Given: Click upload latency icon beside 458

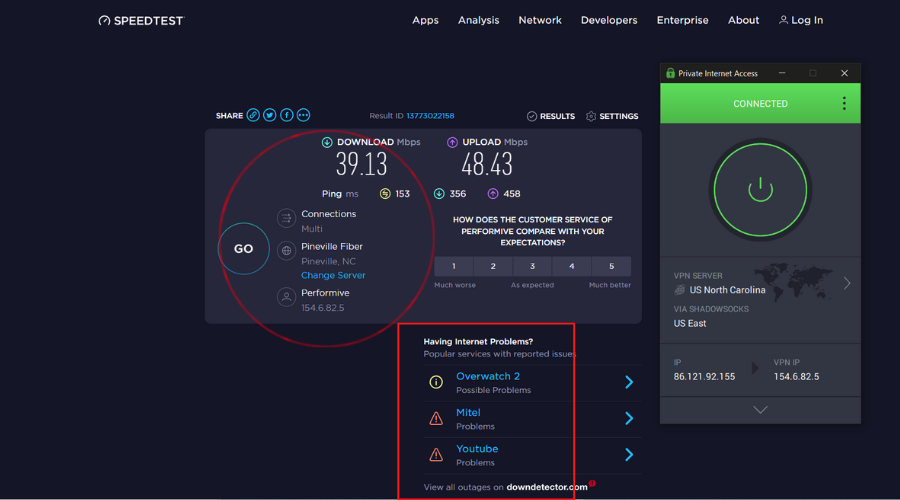Looking at the screenshot, I should click(493, 194).
